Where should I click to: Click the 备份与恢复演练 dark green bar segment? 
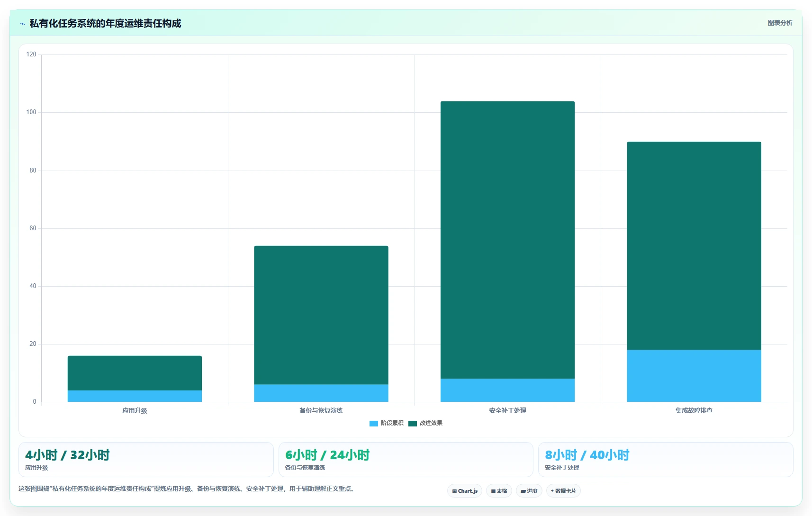[x=321, y=315]
